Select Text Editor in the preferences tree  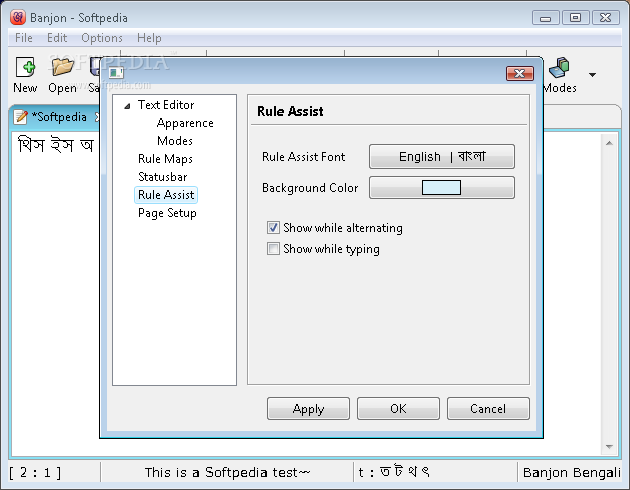coord(166,105)
